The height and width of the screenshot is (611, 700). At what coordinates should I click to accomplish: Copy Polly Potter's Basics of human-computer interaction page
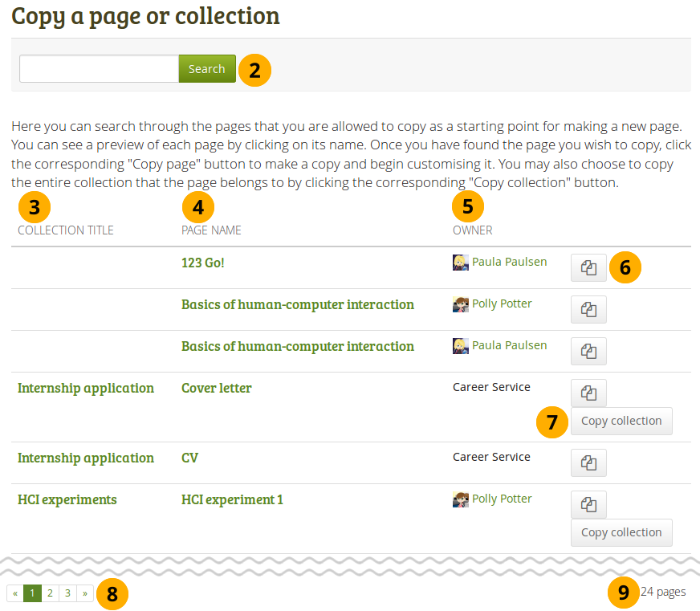(x=588, y=310)
